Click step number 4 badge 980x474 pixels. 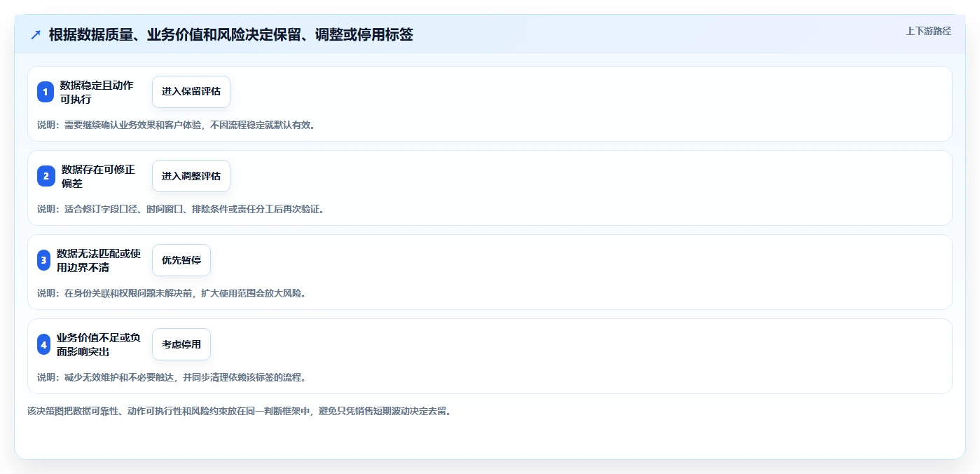44,344
